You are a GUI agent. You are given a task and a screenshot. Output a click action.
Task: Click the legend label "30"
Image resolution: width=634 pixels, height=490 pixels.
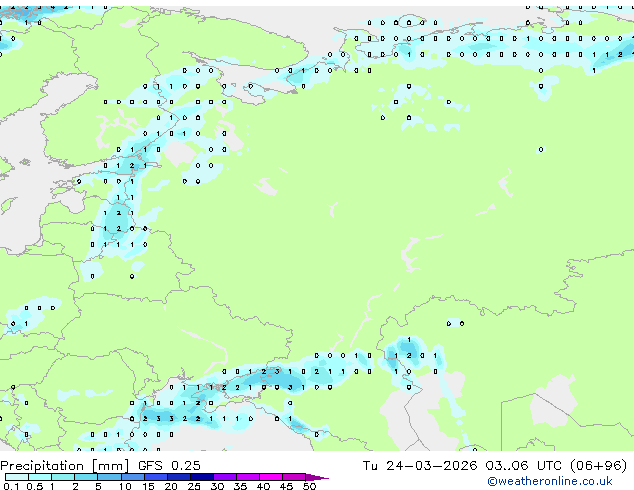click(x=217, y=486)
